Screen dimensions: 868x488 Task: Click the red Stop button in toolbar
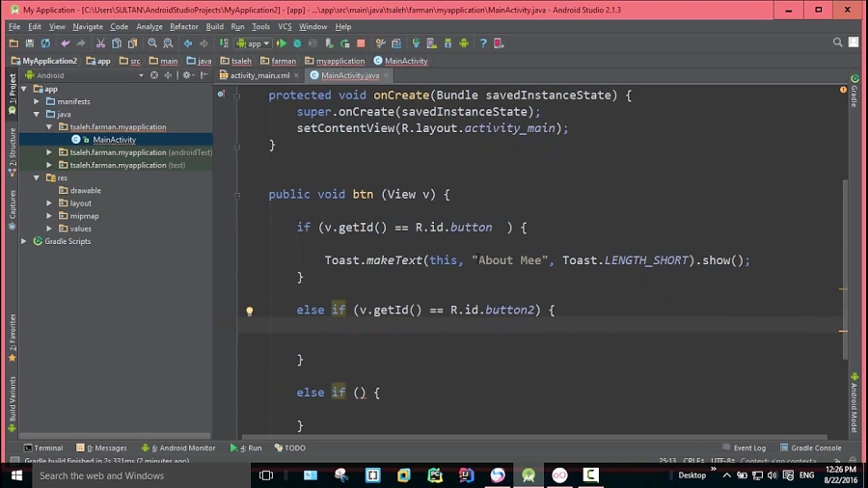pyautogui.click(x=361, y=43)
